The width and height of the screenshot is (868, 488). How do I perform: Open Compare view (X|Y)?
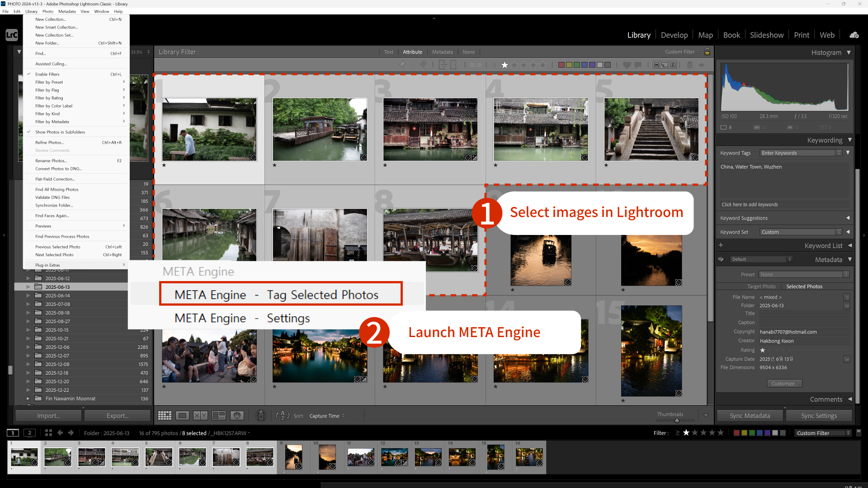[x=200, y=416]
